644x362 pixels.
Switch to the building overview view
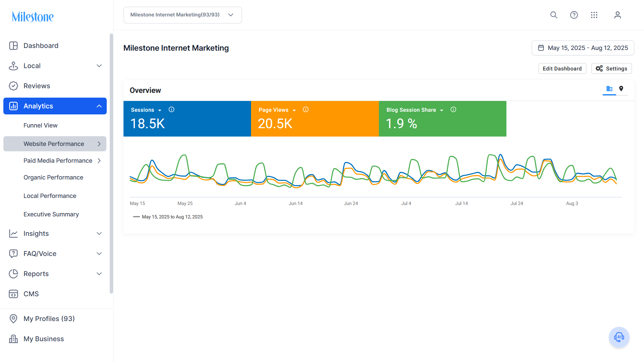pos(609,89)
